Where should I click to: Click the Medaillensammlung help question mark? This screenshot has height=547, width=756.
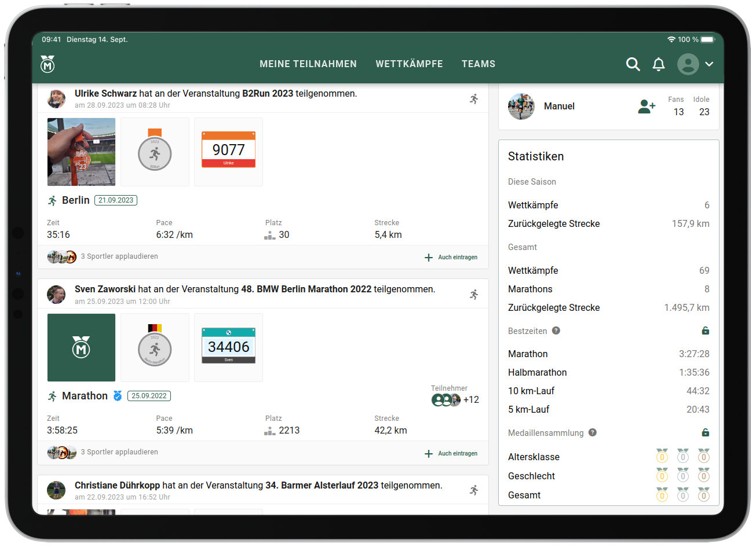pos(593,432)
